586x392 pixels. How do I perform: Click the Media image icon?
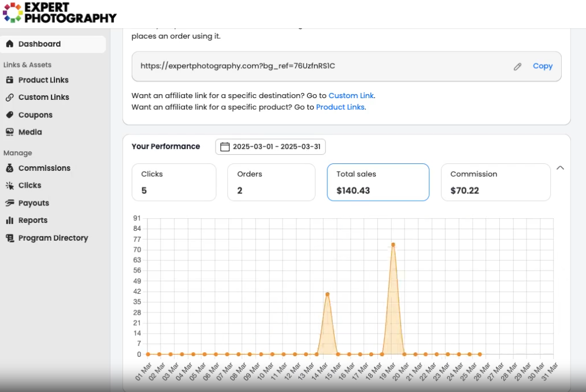(10, 132)
